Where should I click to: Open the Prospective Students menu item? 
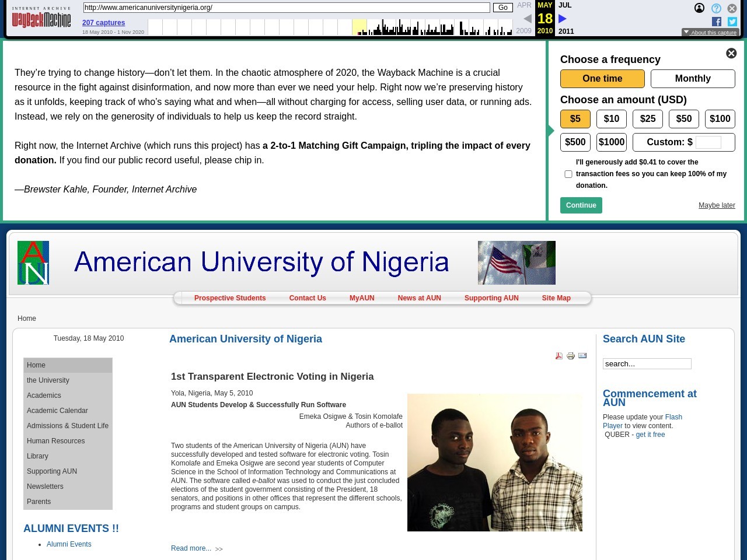(x=230, y=298)
